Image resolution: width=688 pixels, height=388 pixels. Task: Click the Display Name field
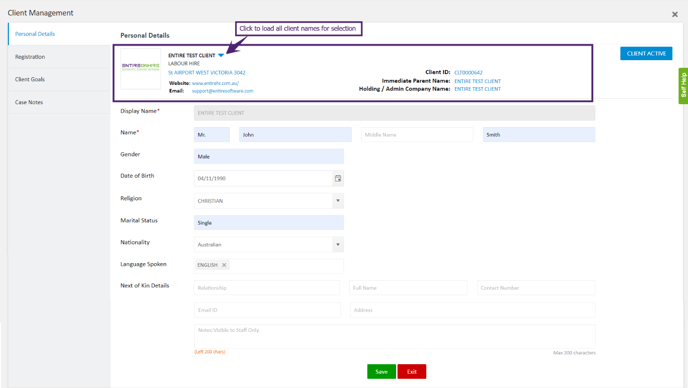394,113
